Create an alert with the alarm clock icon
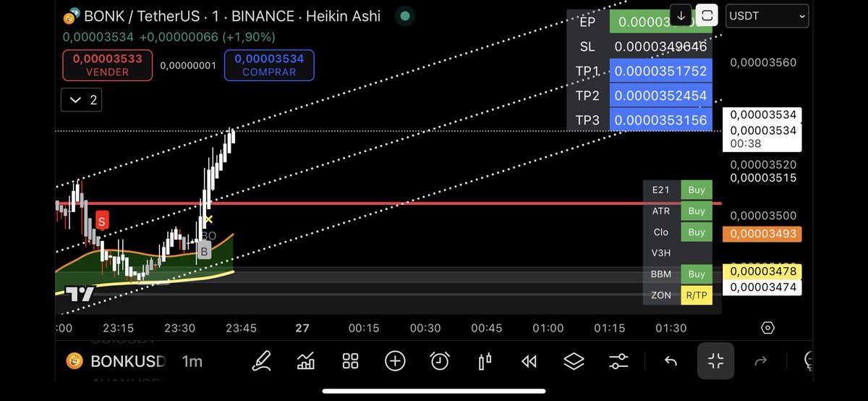The image size is (868, 401). [440, 360]
